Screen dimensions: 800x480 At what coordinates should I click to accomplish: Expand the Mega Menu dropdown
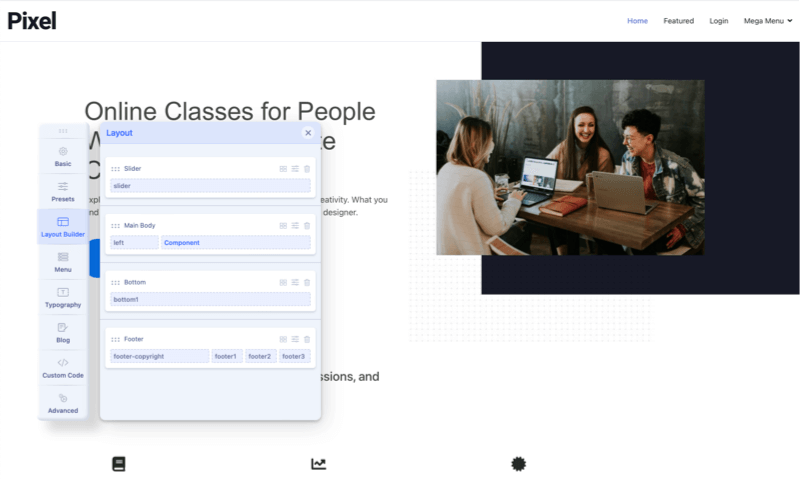pyautogui.click(x=768, y=21)
